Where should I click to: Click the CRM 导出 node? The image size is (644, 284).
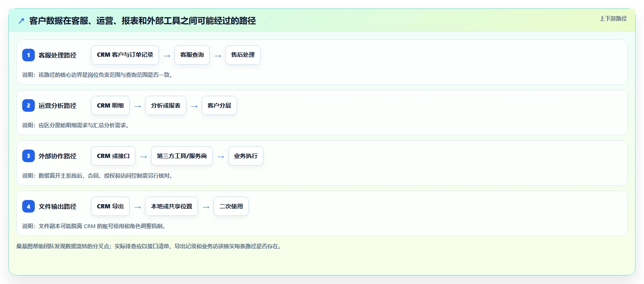(110, 206)
